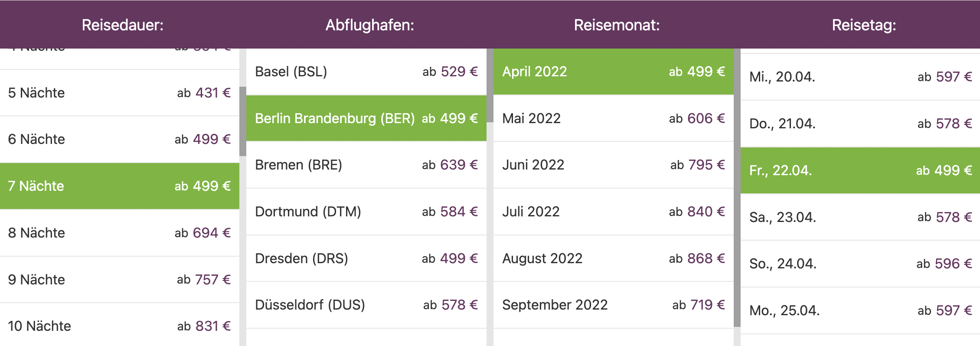This screenshot has height=346, width=980.
Task: Click the Reisedauer list scrollbar thumb
Action: (x=243, y=121)
